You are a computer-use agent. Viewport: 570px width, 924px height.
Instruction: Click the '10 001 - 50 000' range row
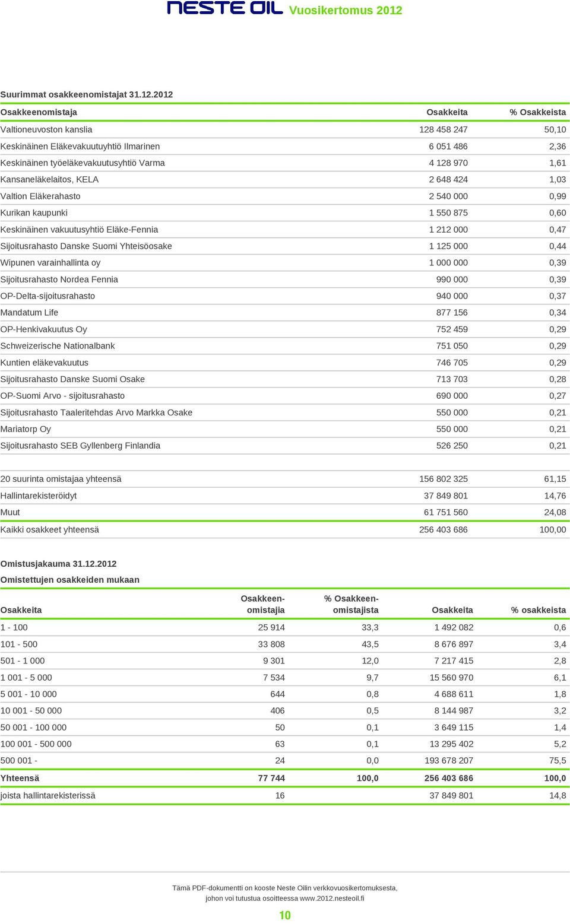point(285,710)
